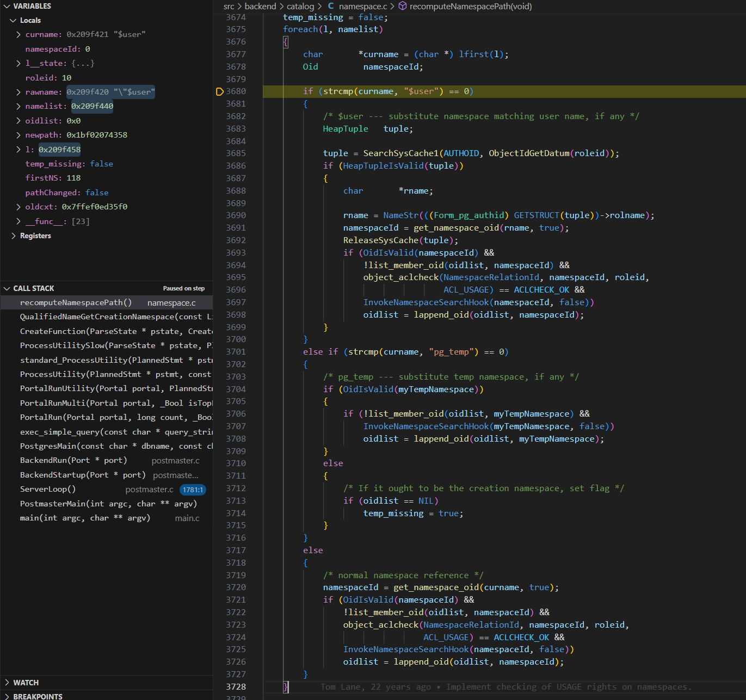Select the recomputeNamespacePath() stack frame

pos(76,302)
